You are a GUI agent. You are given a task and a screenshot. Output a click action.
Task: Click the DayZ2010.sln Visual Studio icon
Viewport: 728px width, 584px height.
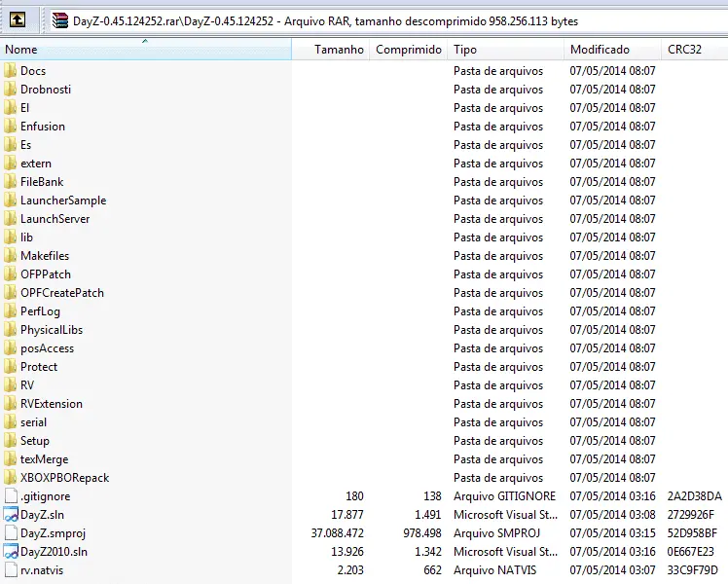pyautogui.click(x=10, y=552)
